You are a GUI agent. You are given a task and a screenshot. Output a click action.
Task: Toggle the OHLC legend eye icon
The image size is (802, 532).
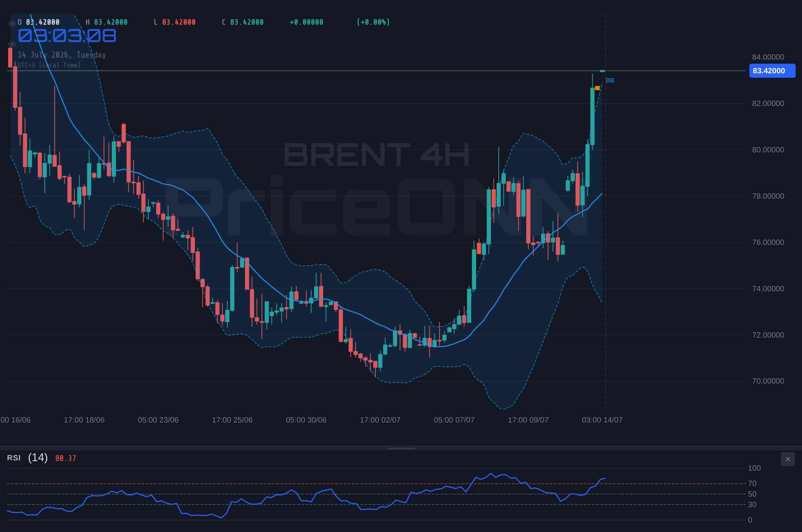tap(12, 24)
